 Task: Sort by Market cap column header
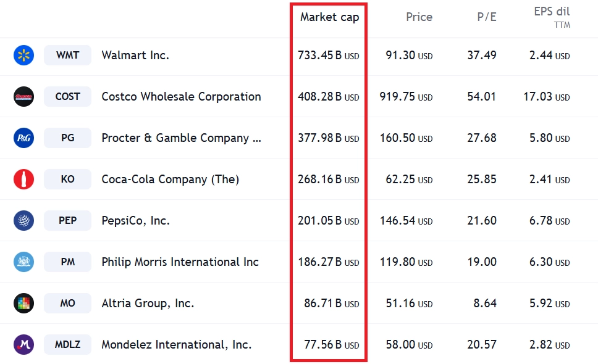point(329,17)
